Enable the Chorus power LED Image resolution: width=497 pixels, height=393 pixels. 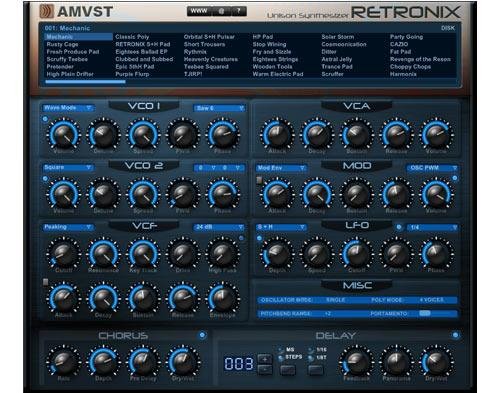point(202,335)
